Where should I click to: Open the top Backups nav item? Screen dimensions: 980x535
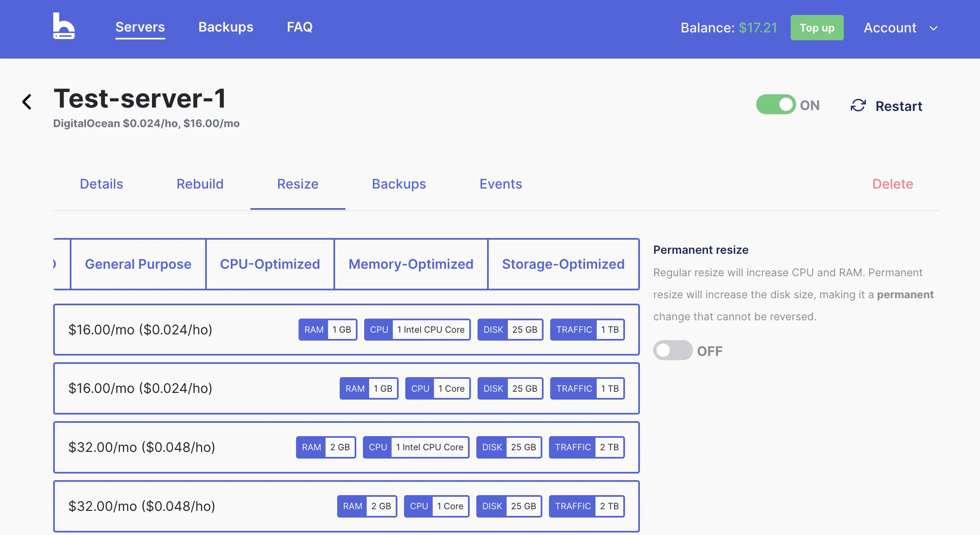226,27
